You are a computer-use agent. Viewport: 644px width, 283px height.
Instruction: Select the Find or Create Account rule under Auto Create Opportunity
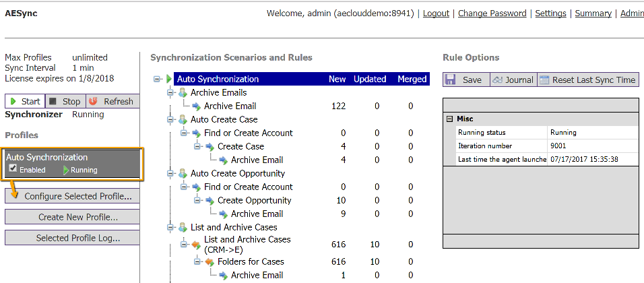click(248, 187)
